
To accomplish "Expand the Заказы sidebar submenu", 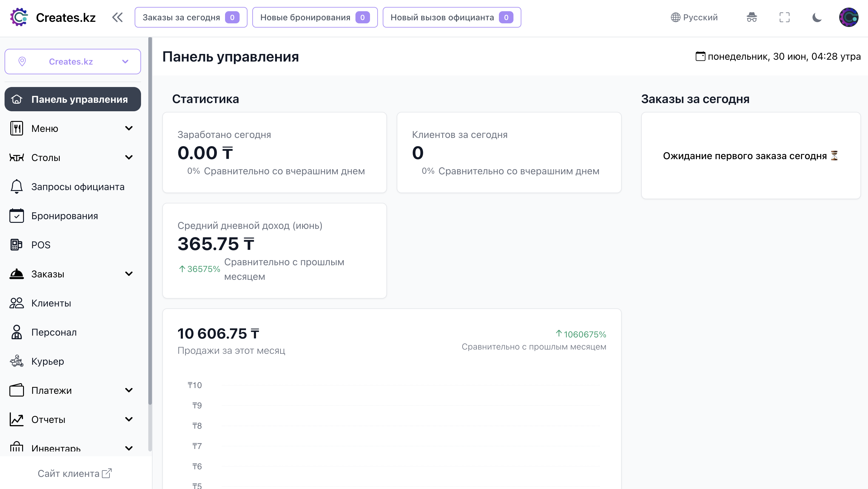I will 129,274.
